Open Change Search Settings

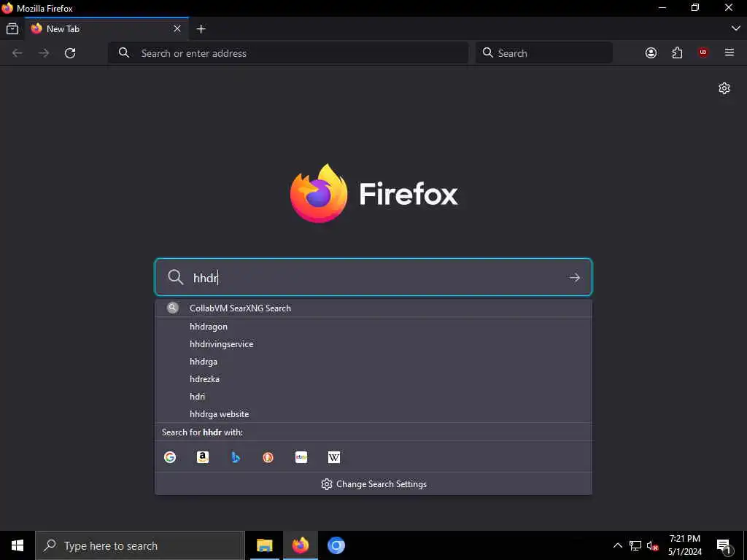pos(373,484)
